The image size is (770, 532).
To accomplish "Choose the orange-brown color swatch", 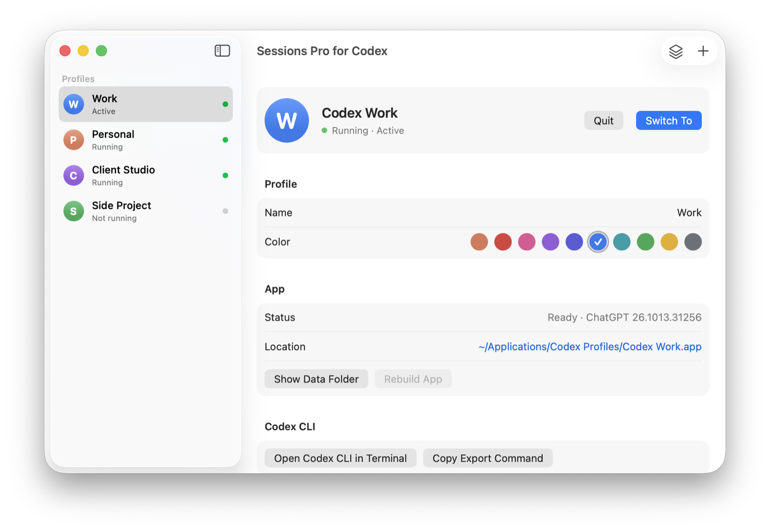I will click(x=479, y=242).
